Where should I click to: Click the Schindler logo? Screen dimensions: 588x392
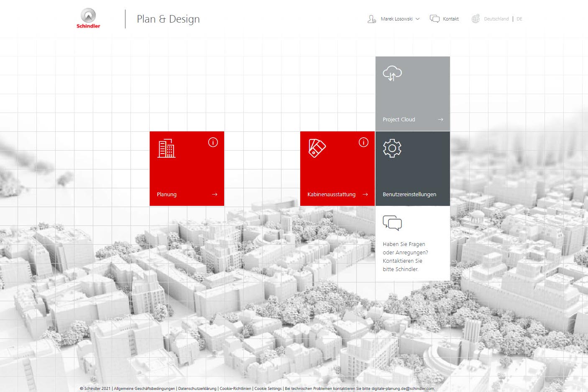(x=88, y=19)
